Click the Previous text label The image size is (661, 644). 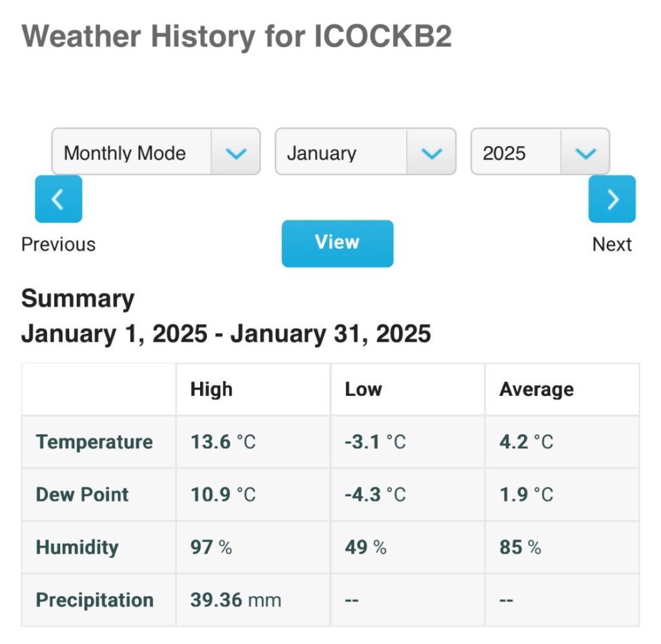click(58, 244)
